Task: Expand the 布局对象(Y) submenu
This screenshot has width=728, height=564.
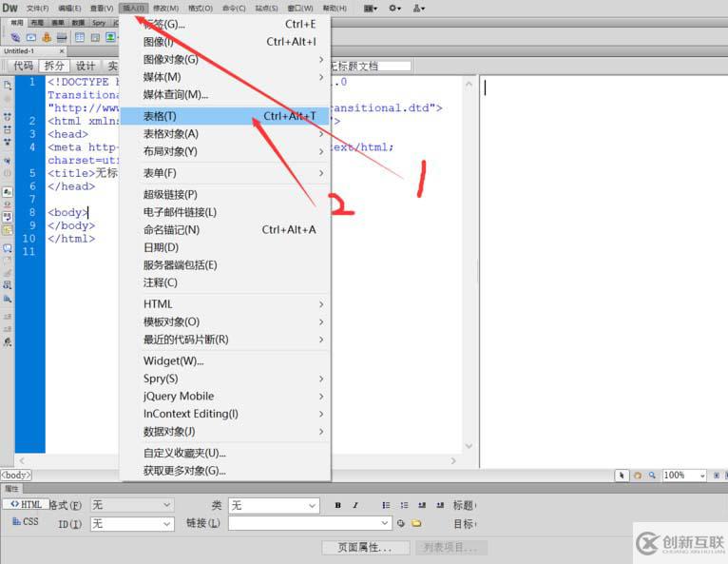Action: click(224, 151)
